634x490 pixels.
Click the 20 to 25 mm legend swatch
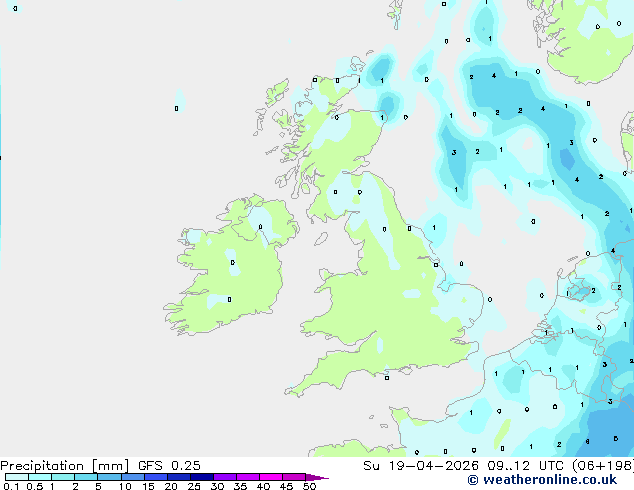coord(179,477)
